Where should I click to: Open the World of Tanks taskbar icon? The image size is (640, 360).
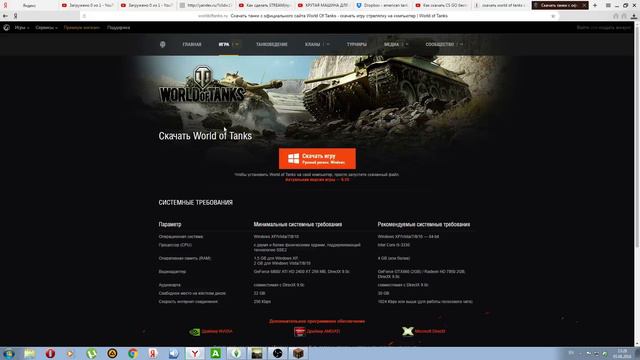point(257,353)
